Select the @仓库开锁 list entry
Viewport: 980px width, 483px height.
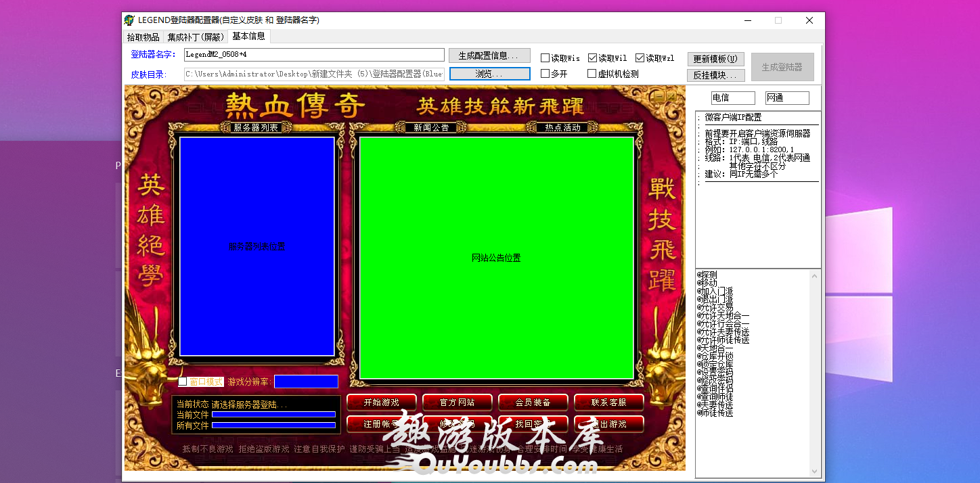(x=715, y=356)
